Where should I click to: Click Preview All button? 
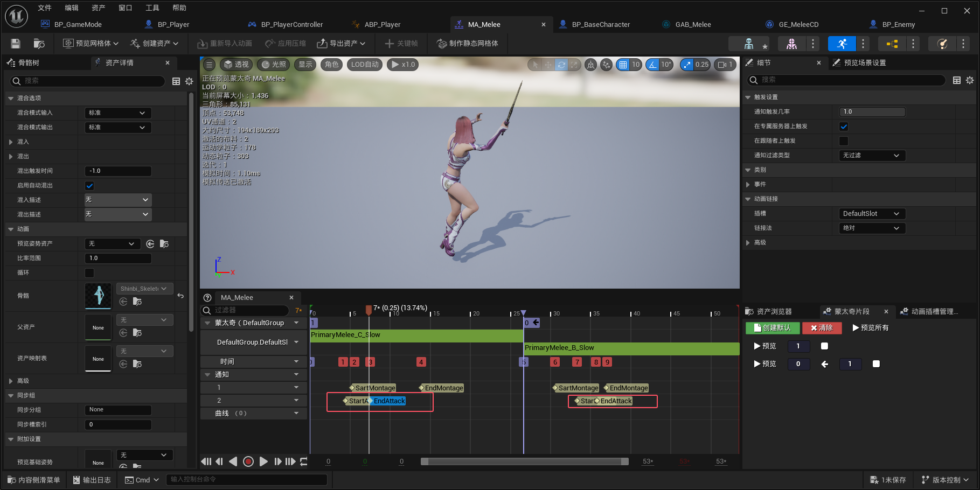click(871, 328)
